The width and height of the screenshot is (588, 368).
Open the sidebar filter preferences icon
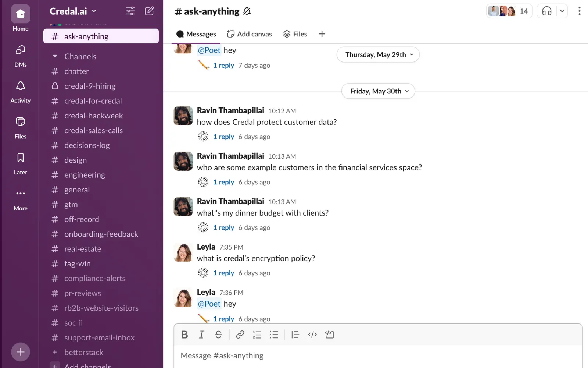tap(130, 11)
